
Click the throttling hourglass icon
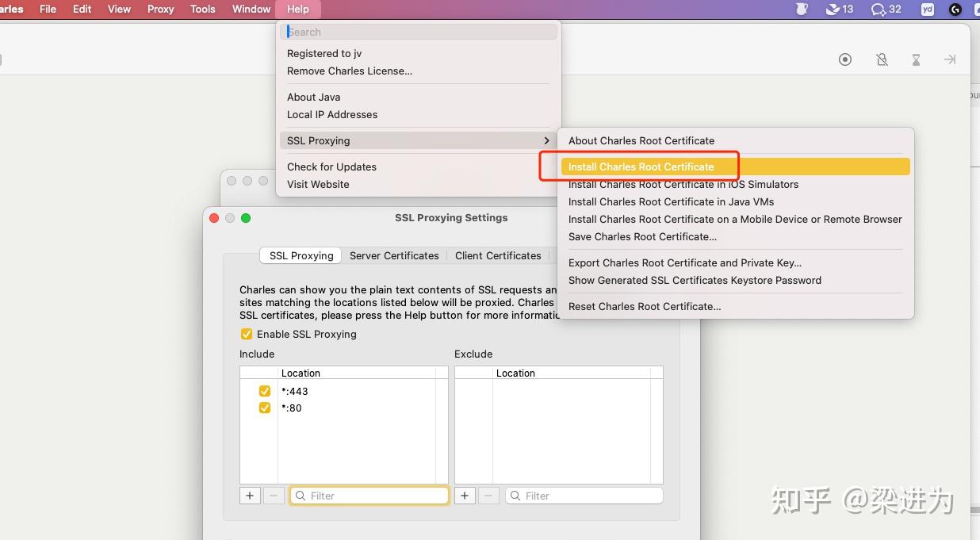tap(916, 59)
